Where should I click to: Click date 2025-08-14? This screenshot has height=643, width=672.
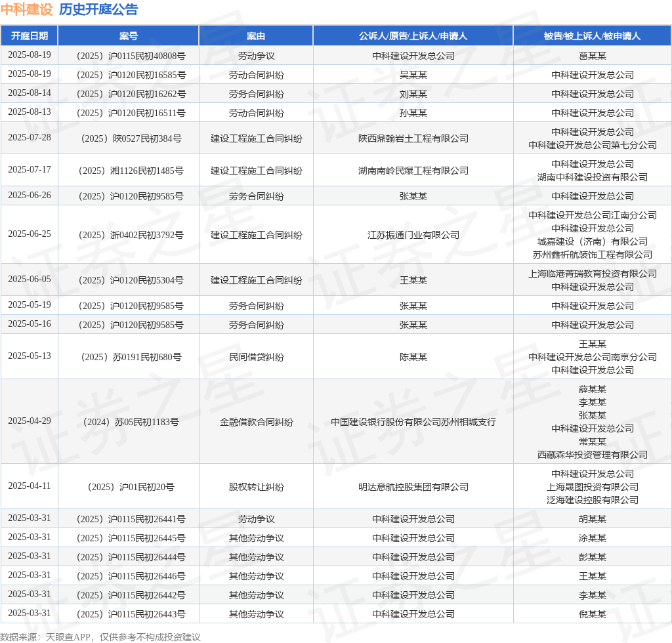[29, 93]
